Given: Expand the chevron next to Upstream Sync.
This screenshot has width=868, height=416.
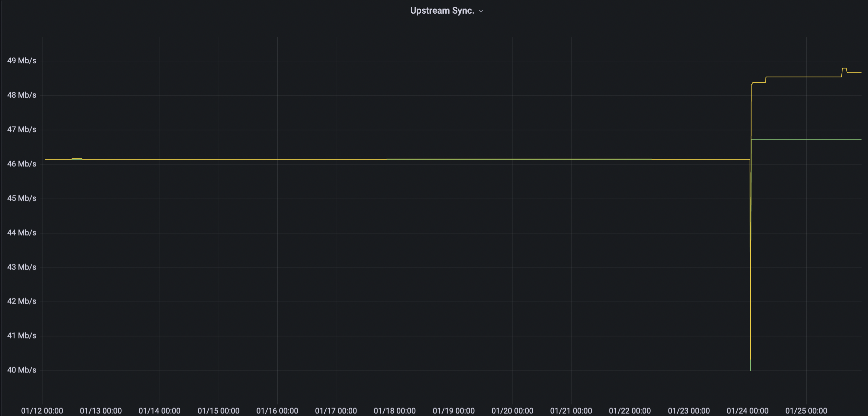Looking at the screenshot, I should 481,11.
